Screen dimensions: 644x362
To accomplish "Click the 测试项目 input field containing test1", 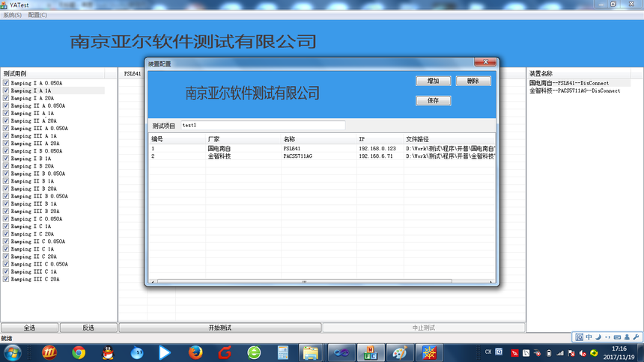I will coord(262,126).
